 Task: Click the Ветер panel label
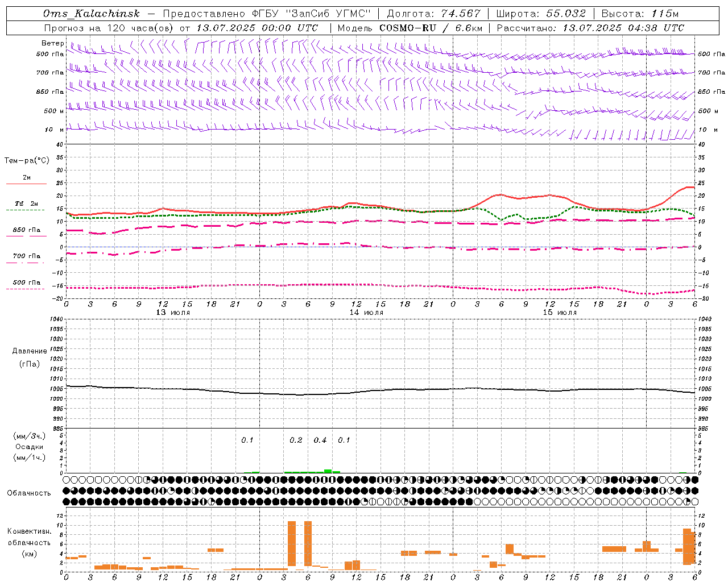pyautogui.click(x=52, y=43)
